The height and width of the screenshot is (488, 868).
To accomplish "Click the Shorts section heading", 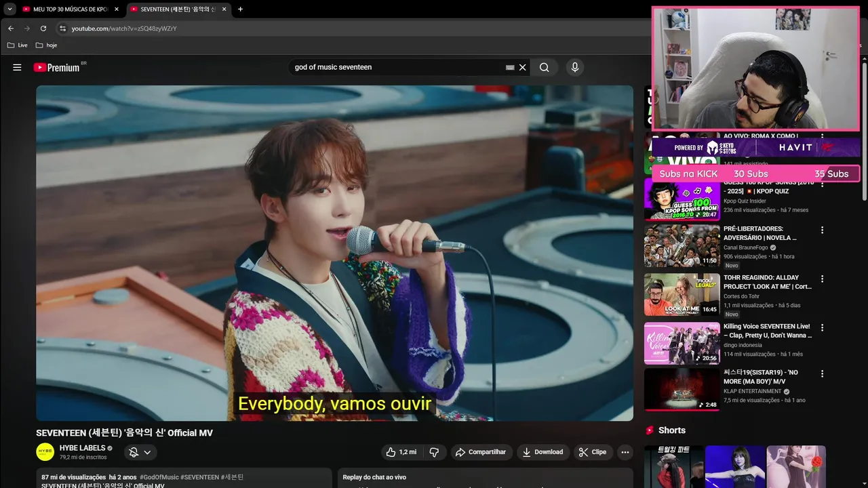I will click(x=672, y=430).
